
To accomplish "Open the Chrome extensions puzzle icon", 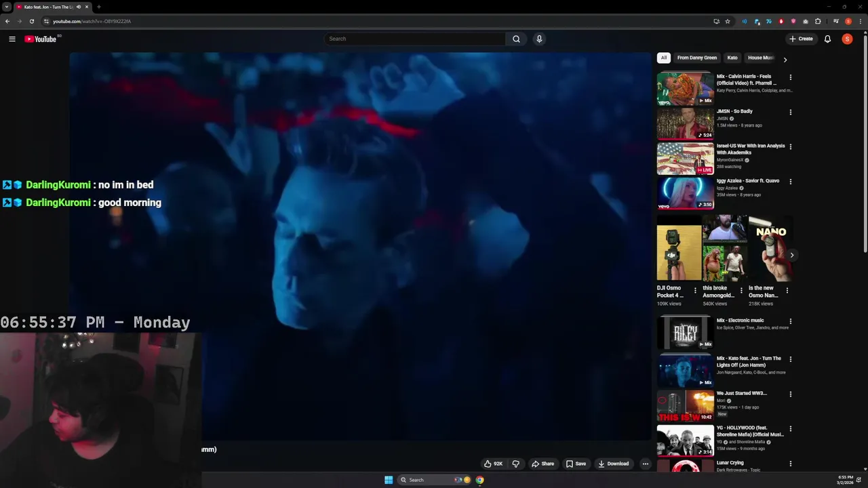I will [x=818, y=21].
